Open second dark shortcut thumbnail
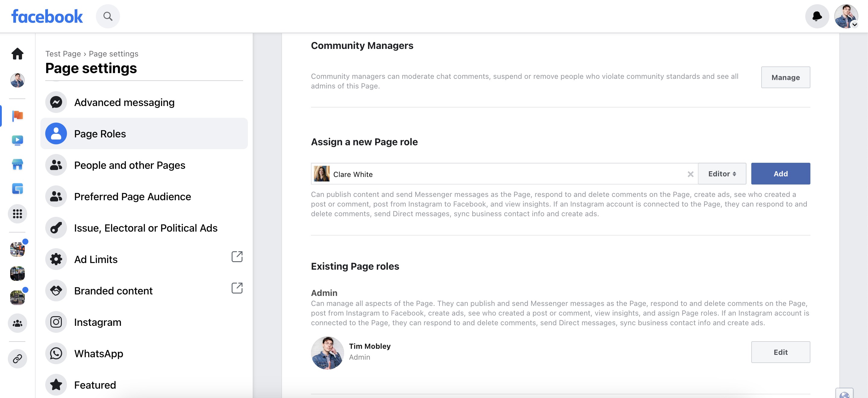The width and height of the screenshot is (868, 398). pyautogui.click(x=17, y=273)
